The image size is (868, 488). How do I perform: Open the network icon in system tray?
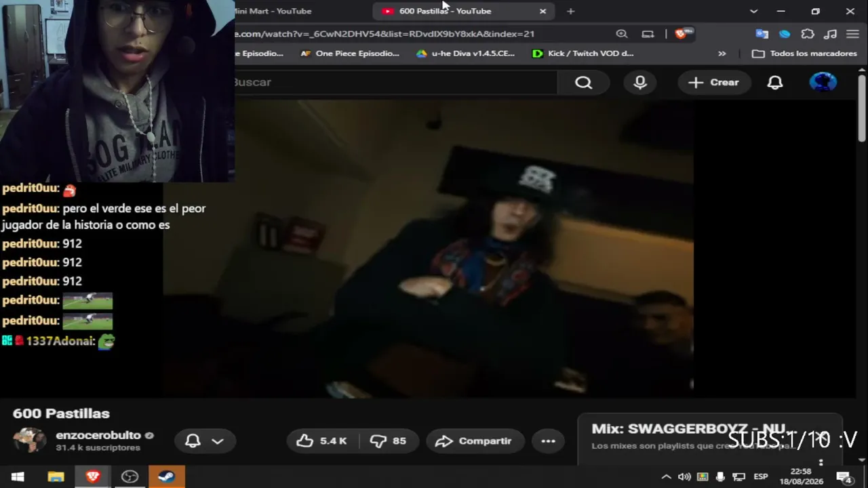739,476
